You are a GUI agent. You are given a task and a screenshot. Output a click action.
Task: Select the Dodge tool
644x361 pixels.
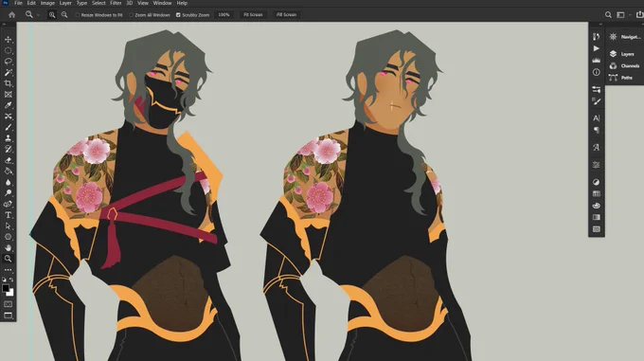(x=8, y=192)
